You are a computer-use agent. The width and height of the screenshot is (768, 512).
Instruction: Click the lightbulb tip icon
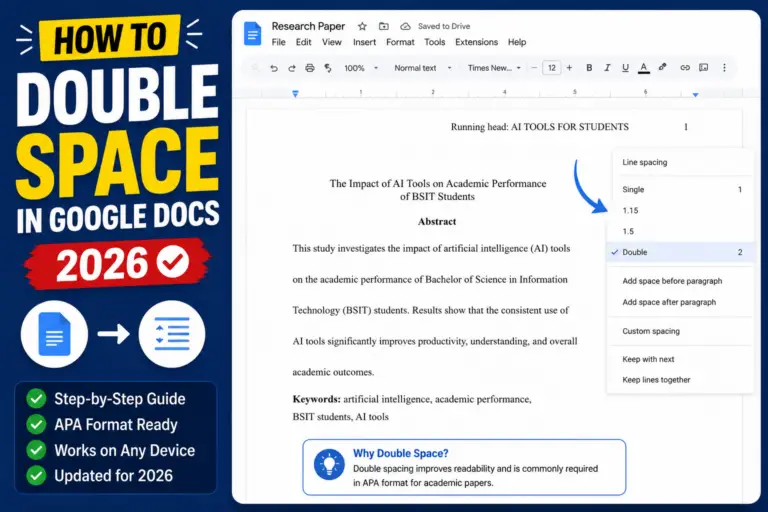[x=329, y=464]
